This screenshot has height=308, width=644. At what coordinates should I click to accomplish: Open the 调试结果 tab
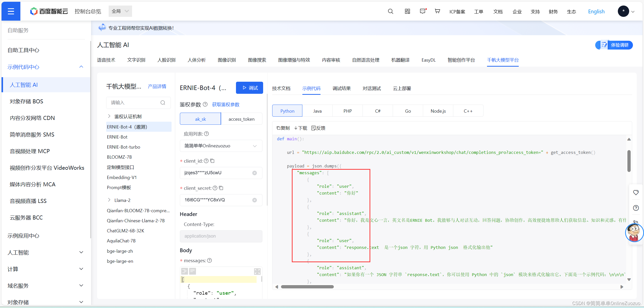[x=342, y=89]
